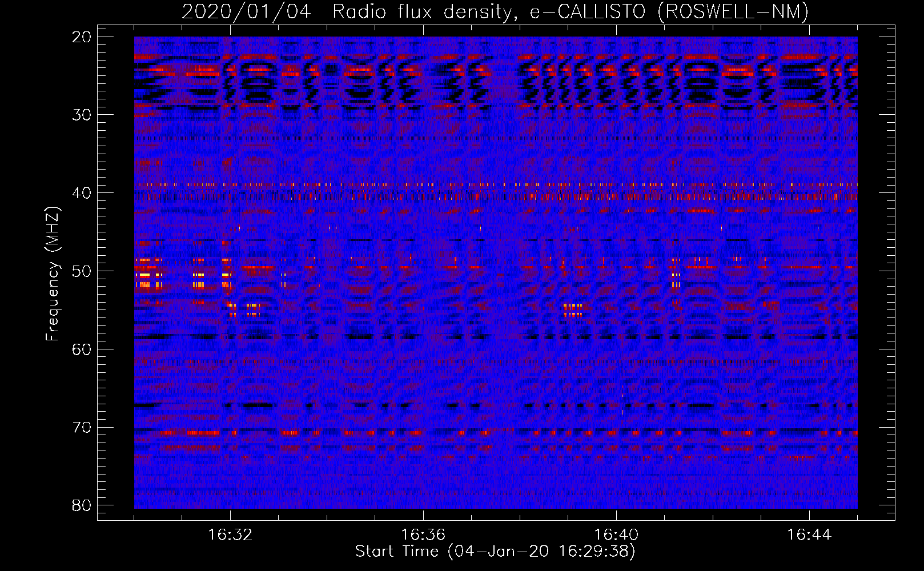The height and width of the screenshot is (571, 924).
Task: Click the plot title 'Radio flux density, e-CALLISTO (ROSWELL-NM)'
Action: click(570, 11)
